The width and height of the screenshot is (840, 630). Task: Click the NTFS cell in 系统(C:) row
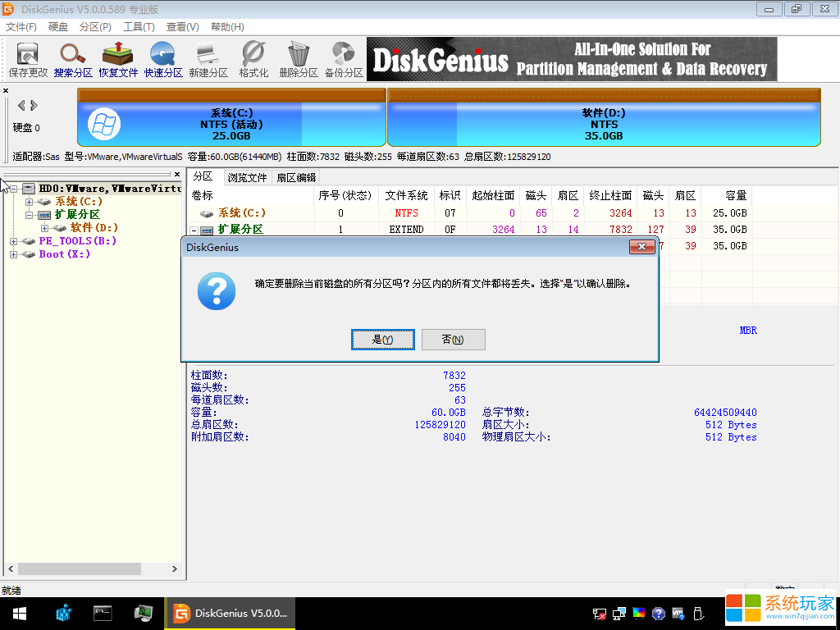point(407,213)
